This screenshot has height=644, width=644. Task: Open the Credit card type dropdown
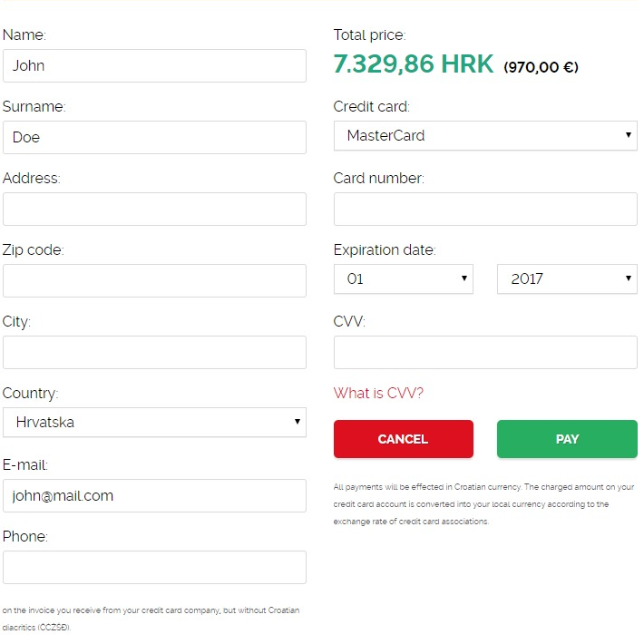pyautogui.click(x=485, y=136)
